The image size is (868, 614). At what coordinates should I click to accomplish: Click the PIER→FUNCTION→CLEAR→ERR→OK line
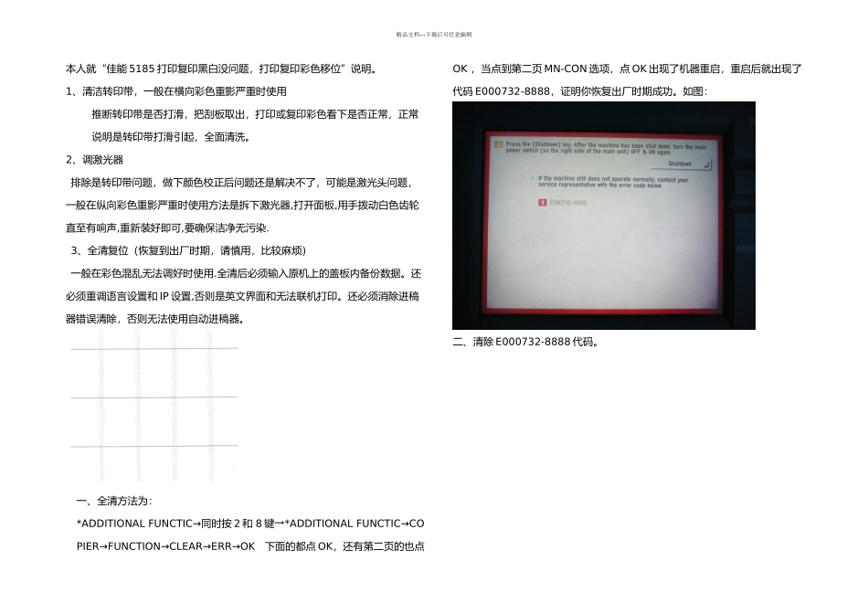pyautogui.click(x=250, y=546)
